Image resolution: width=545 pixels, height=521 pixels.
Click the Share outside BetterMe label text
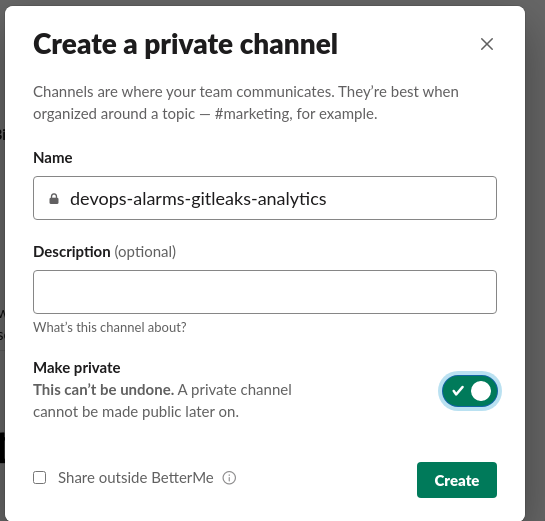pyautogui.click(x=136, y=478)
